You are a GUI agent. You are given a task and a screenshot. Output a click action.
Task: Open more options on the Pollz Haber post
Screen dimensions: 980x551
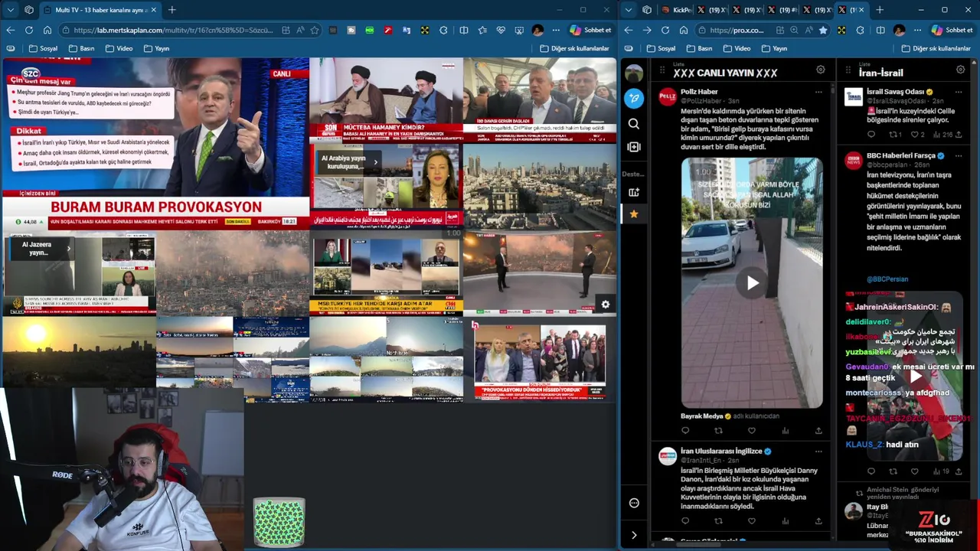pyautogui.click(x=818, y=92)
